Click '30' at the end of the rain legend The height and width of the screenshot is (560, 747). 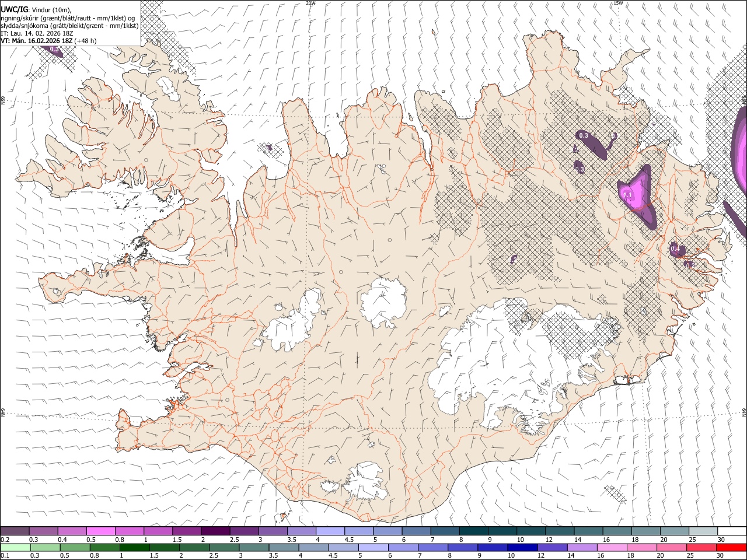[721, 555]
